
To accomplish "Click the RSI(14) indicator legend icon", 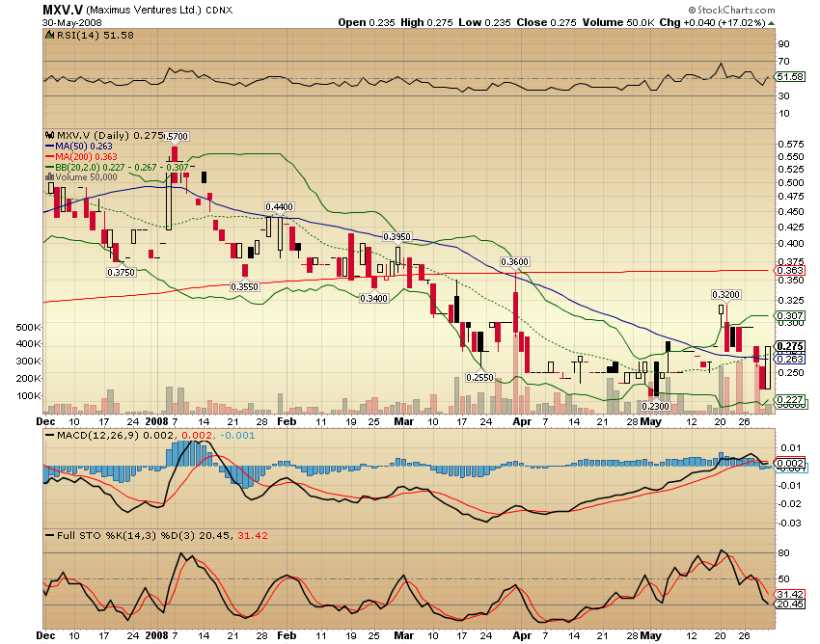I will 50,35.
